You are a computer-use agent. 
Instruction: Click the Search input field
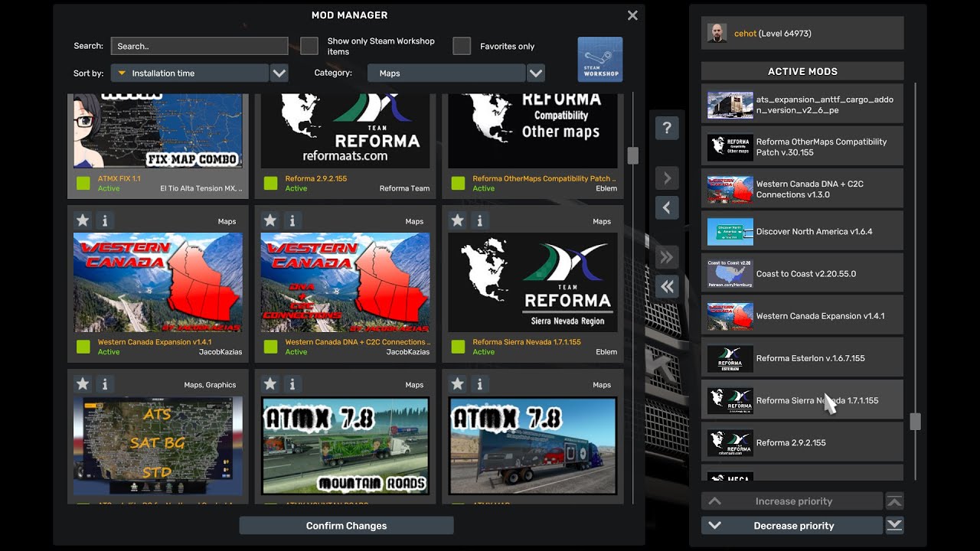(x=199, y=46)
